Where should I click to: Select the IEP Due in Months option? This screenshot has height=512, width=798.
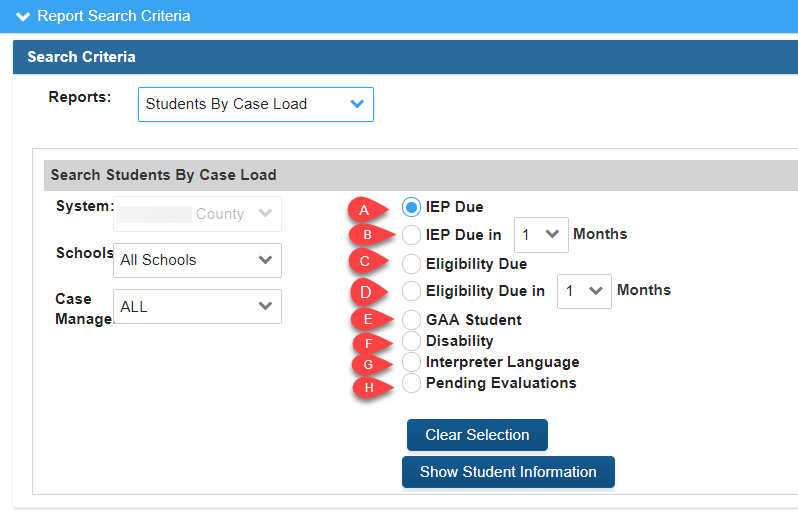[x=411, y=236]
